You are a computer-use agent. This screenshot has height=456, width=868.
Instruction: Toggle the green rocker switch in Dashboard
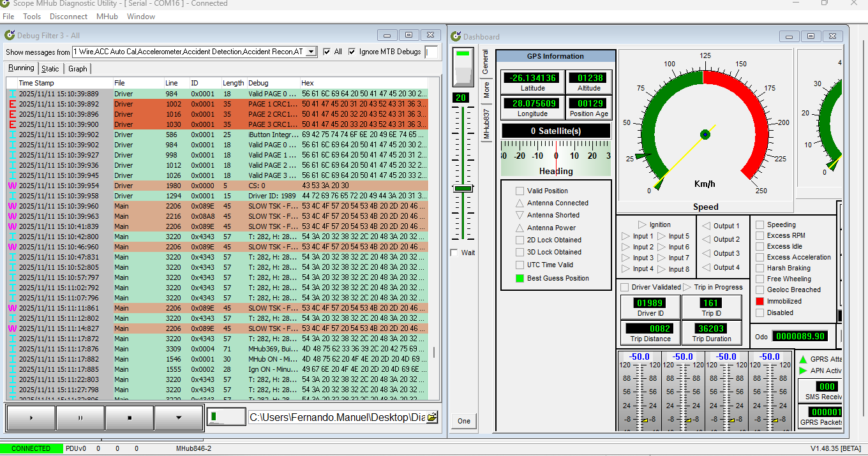(463, 67)
